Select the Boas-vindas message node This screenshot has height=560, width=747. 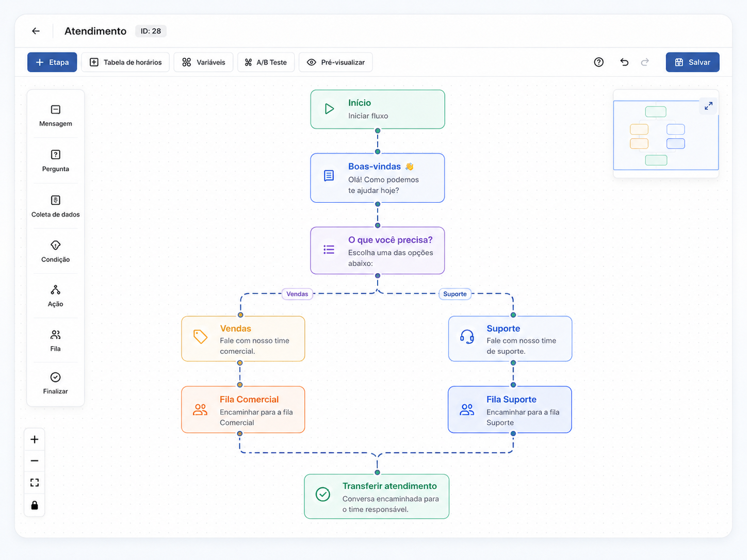click(378, 178)
